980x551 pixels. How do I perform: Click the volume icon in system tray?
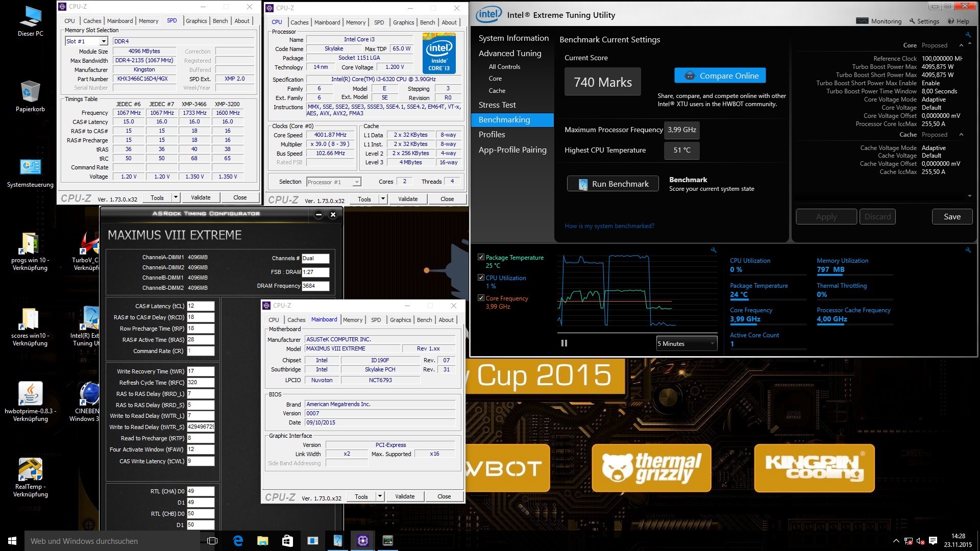tap(920, 541)
